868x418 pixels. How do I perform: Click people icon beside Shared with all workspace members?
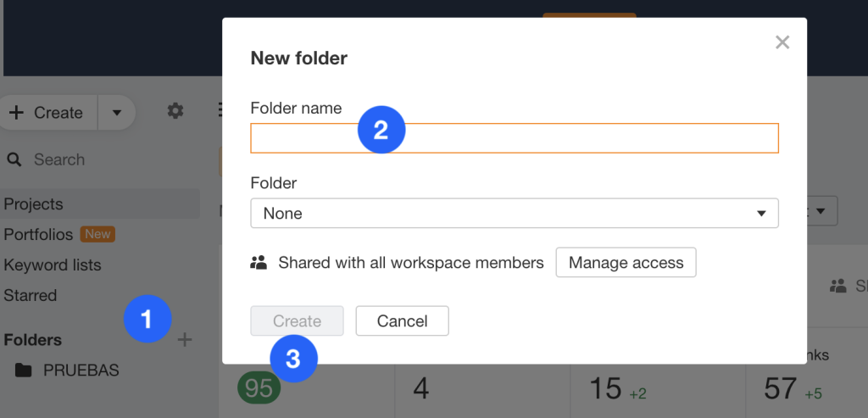[x=259, y=263]
